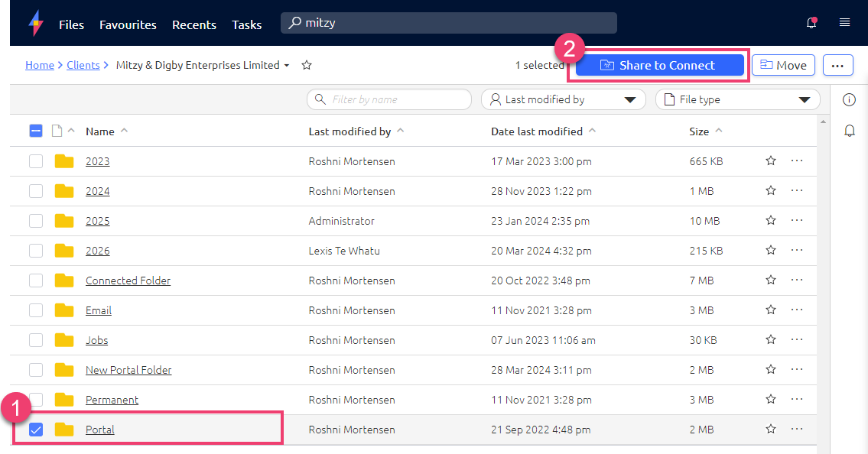Viewport: 868px width, 454px height.
Task: Click inside the Filter by name field
Action: pos(388,99)
